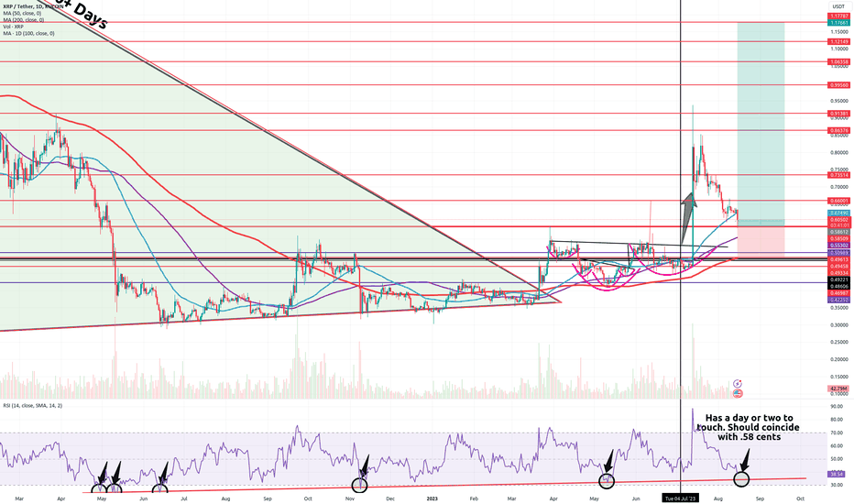Click the 90.00 label on RSI scale
The image size is (854, 504).
(x=838, y=407)
